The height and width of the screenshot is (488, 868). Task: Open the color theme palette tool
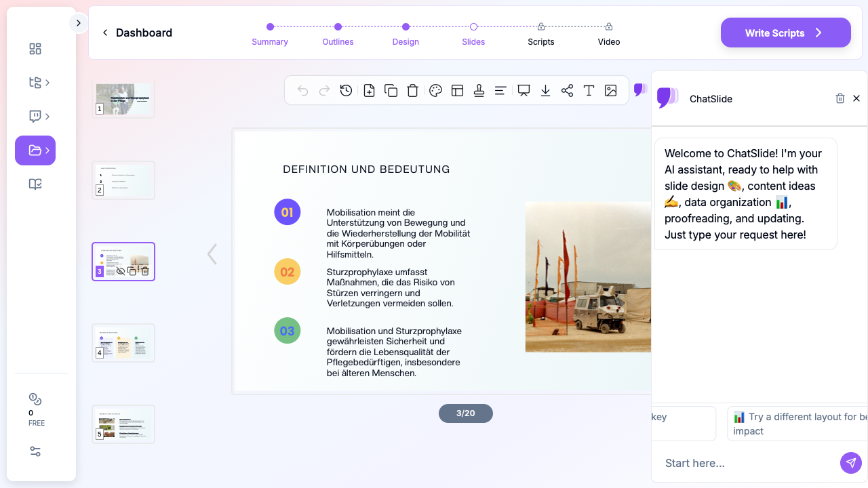(x=436, y=91)
